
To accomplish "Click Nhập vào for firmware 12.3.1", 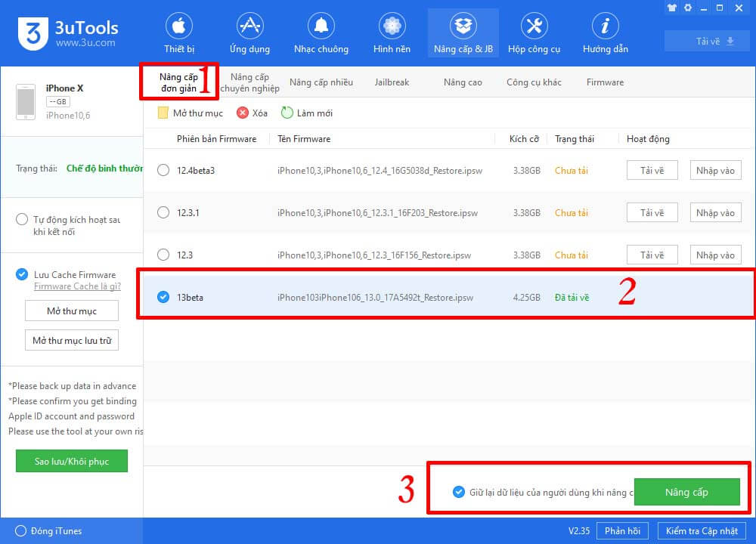I will tap(715, 212).
